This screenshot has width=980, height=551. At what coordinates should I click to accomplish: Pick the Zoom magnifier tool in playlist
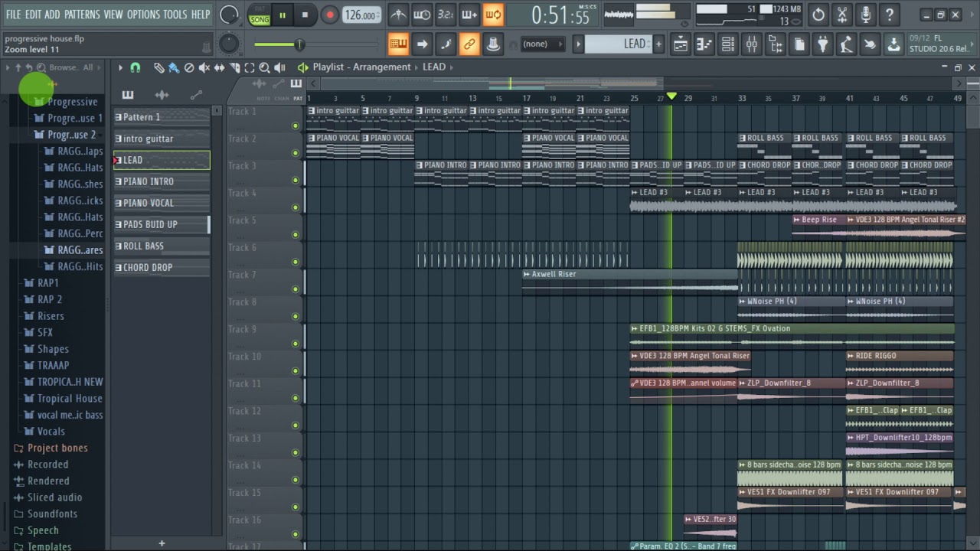tap(265, 67)
